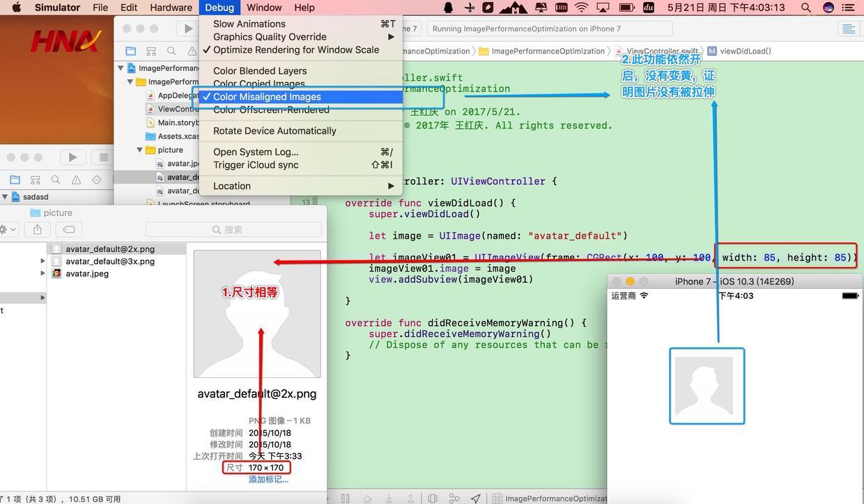Image resolution: width=864 pixels, height=504 pixels.
Task: Collapse the sadasd project
Action: tap(4, 197)
